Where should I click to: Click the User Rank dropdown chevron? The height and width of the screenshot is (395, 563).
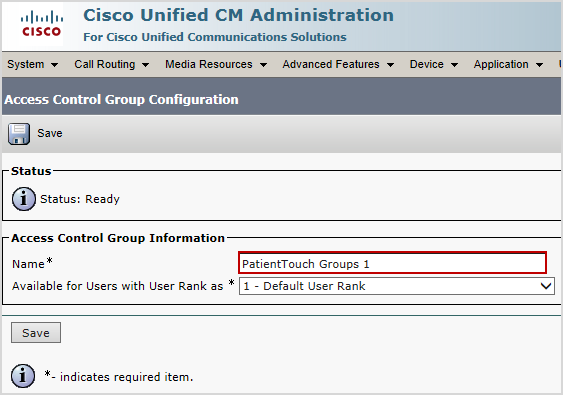(x=546, y=286)
